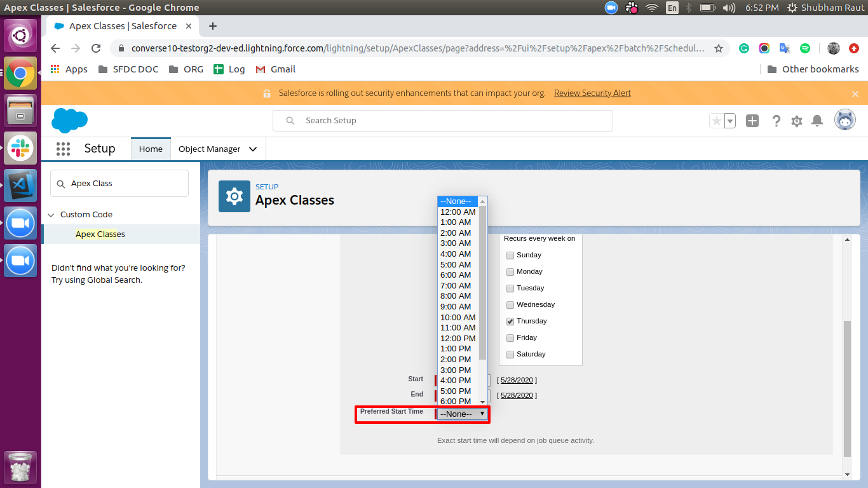Viewport: 868px width, 488px height.
Task: Open the Setup gear icon in header
Action: 797,120
